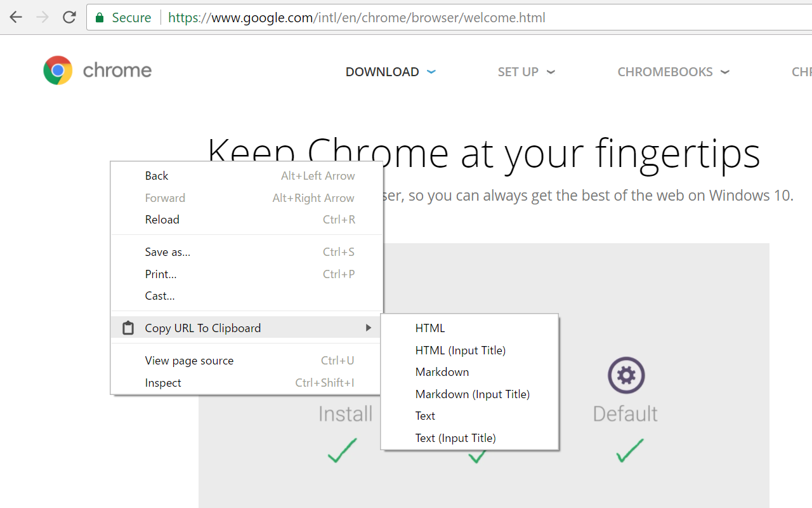Choose Inspect from the context menu
This screenshot has height=508, width=812.
pos(247,383)
